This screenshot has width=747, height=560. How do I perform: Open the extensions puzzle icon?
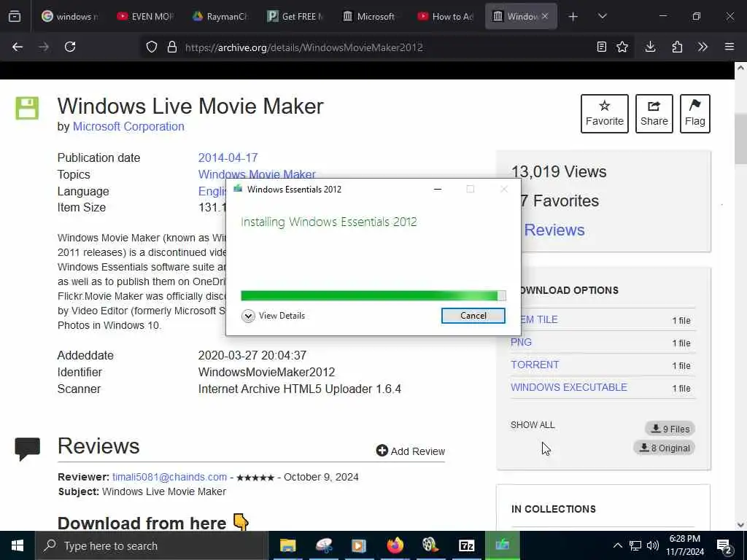pos(677,47)
